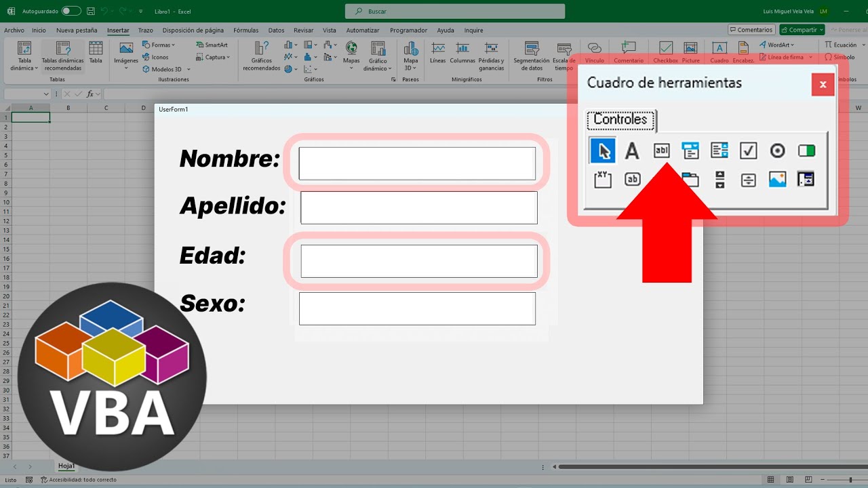Viewport: 868px width, 488px height.
Task: Open the Captura dropdown
Action: [217, 57]
